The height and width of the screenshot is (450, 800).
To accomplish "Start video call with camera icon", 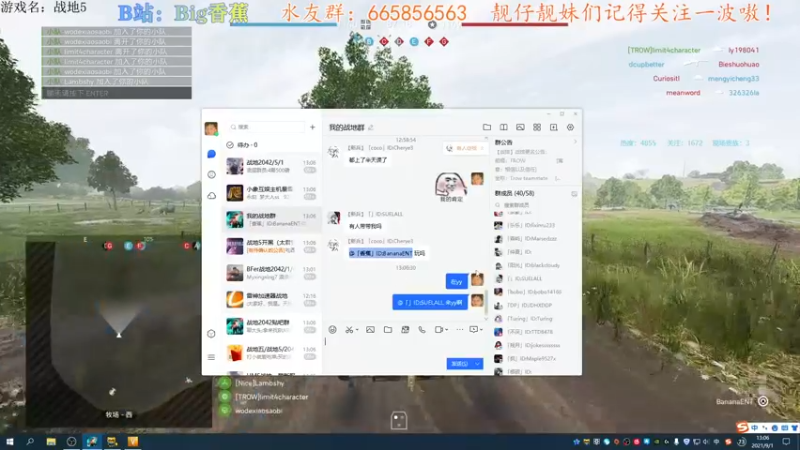I will [x=439, y=330].
